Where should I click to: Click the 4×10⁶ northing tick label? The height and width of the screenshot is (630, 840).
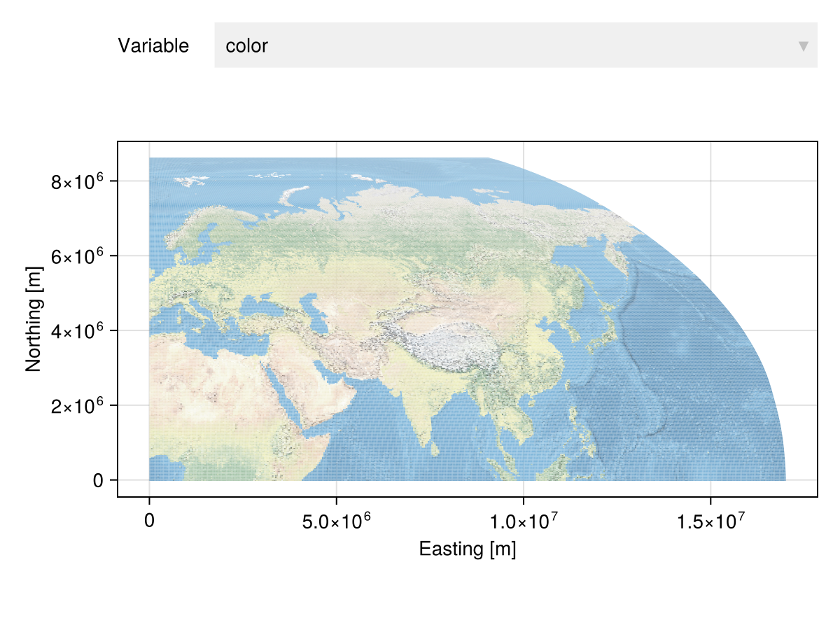(x=77, y=330)
